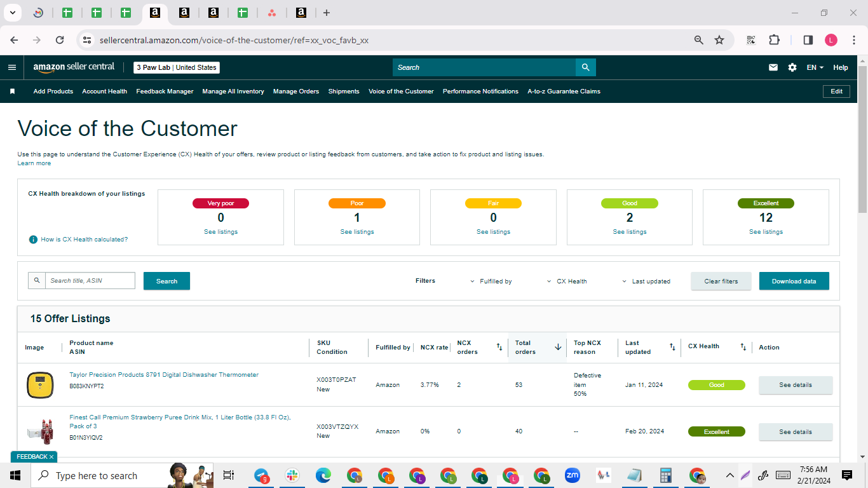This screenshot has height=488, width=868.
Task: Bookmark this page with the star icon
Action: click(x=719, y=40)
